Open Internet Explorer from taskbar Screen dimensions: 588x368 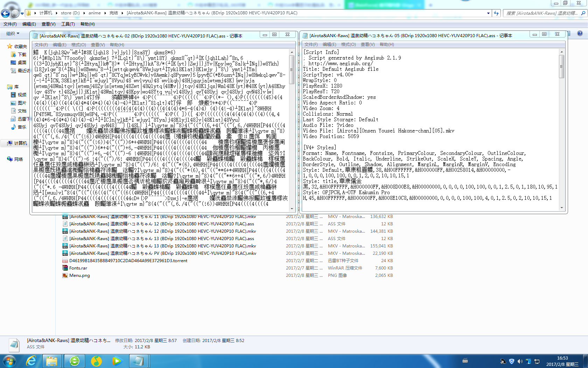click(31, 361)
